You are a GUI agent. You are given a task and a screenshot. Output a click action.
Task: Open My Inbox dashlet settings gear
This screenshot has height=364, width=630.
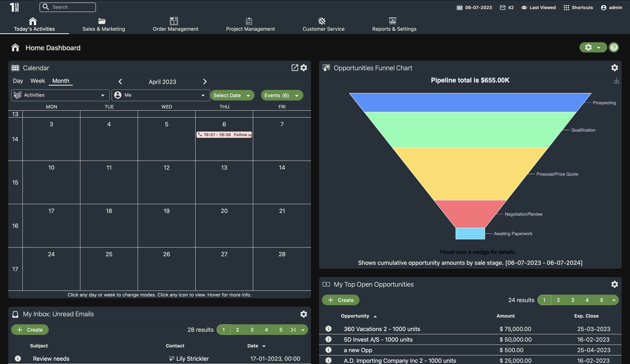(x=304, y=314)
